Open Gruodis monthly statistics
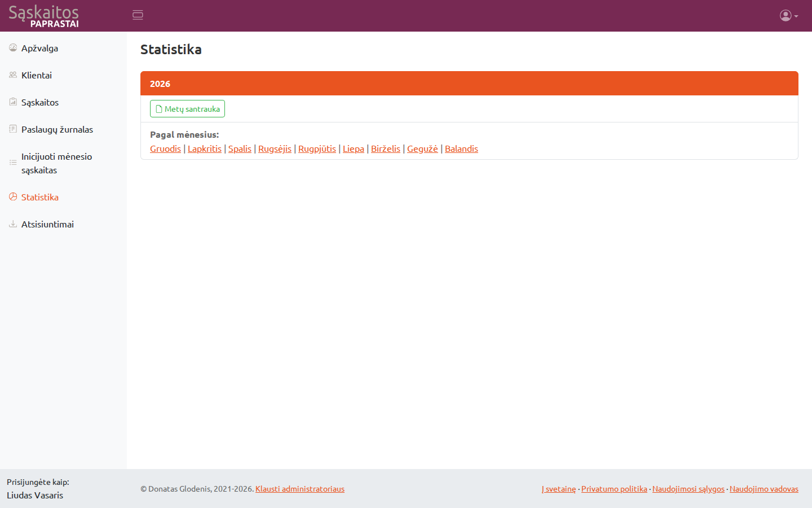Screen dimensions: 812x508 pos(165,148)
